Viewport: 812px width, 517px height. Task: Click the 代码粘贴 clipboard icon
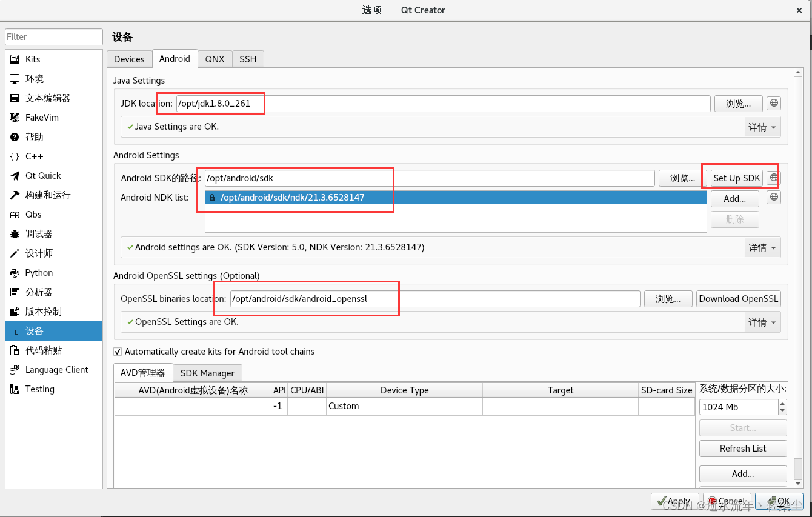coord(15,350)
